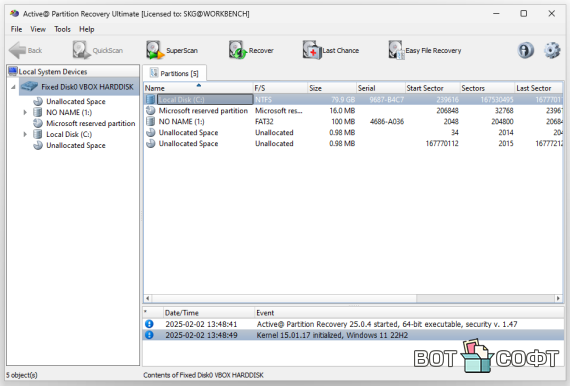Click the 16.0 MB size cell

point(342,110)
